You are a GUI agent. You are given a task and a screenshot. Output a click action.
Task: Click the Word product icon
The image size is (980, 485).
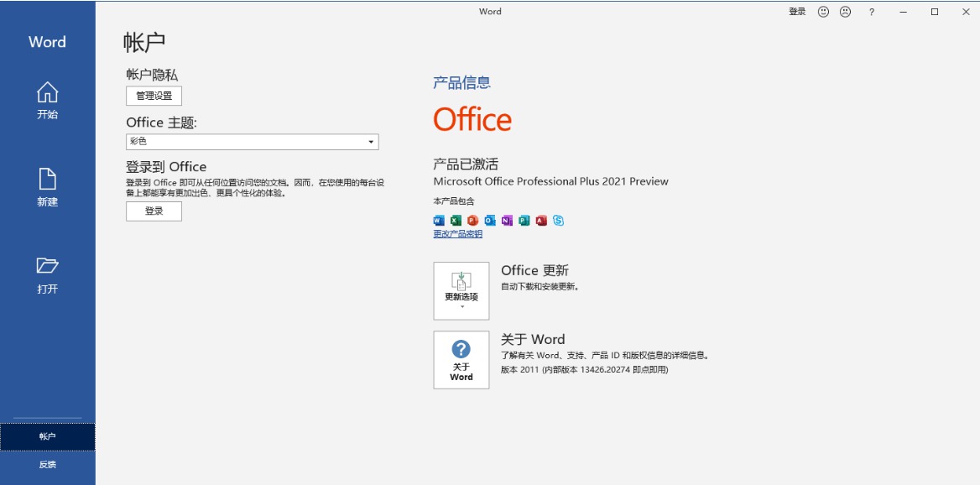(438, 220)
